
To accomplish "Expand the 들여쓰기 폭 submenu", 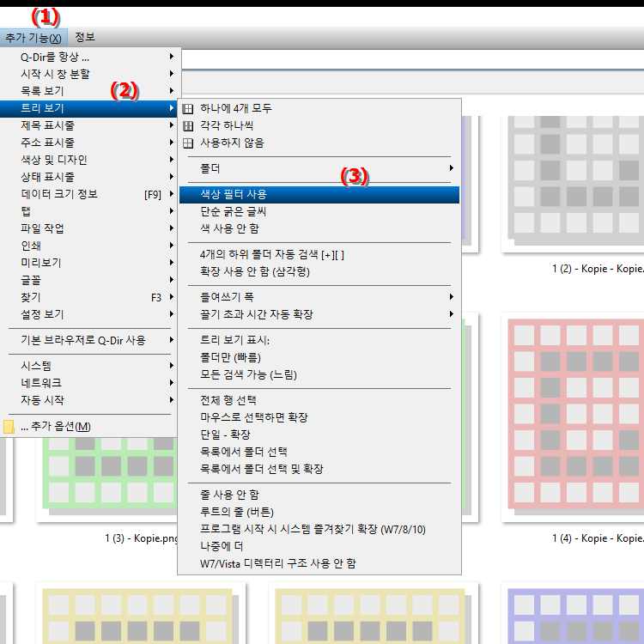I will [319, 297].
